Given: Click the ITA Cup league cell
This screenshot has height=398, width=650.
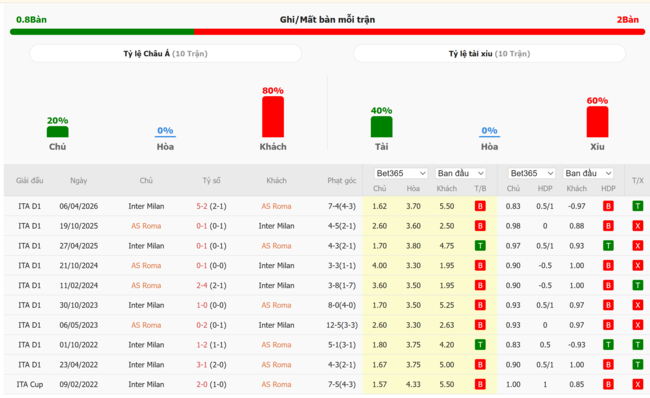Looking at the screenshot, I should pyautogui.click(x=29, y=384).
